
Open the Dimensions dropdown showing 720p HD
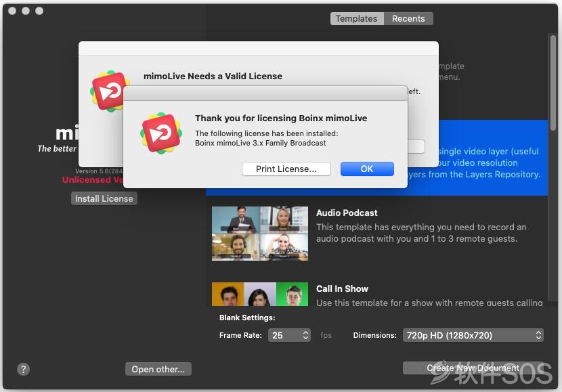coord(473,335)
